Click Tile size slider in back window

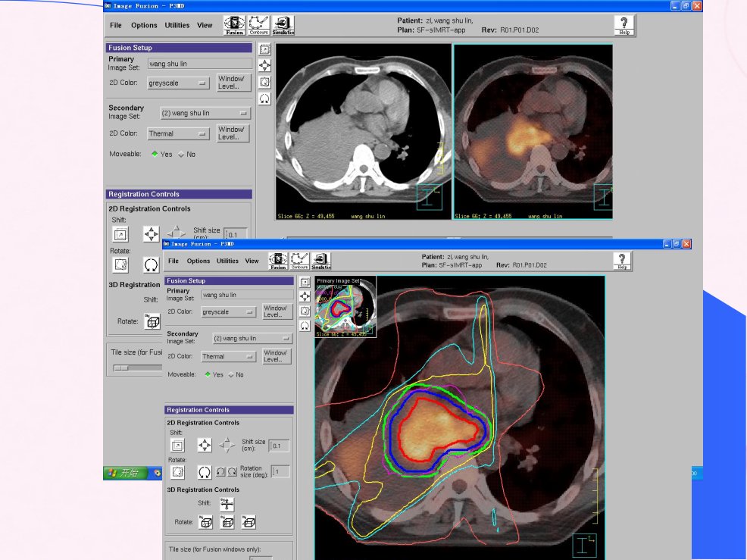[138, 368]
